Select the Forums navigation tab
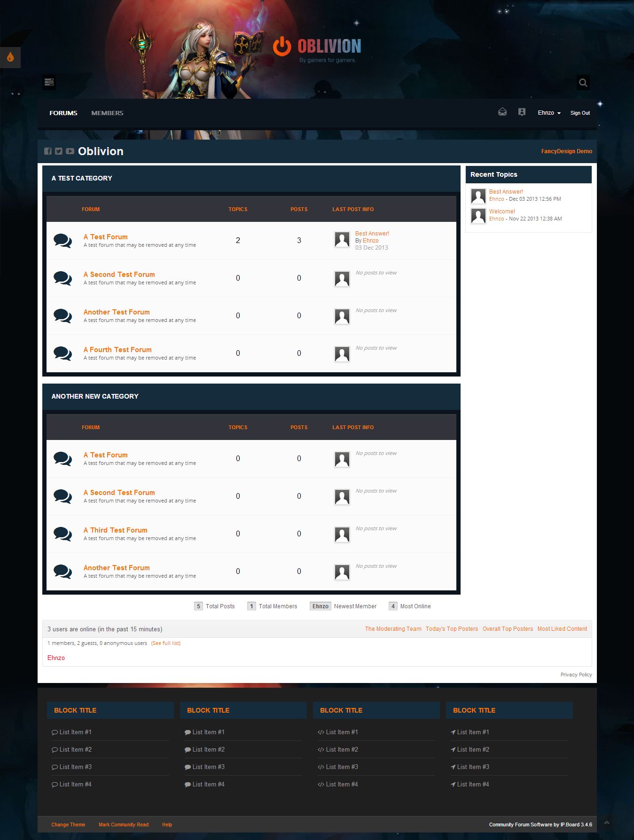 63,113
